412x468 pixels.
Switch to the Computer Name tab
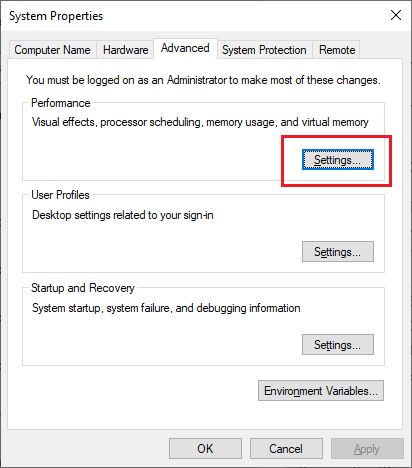[x=52, y=50]
